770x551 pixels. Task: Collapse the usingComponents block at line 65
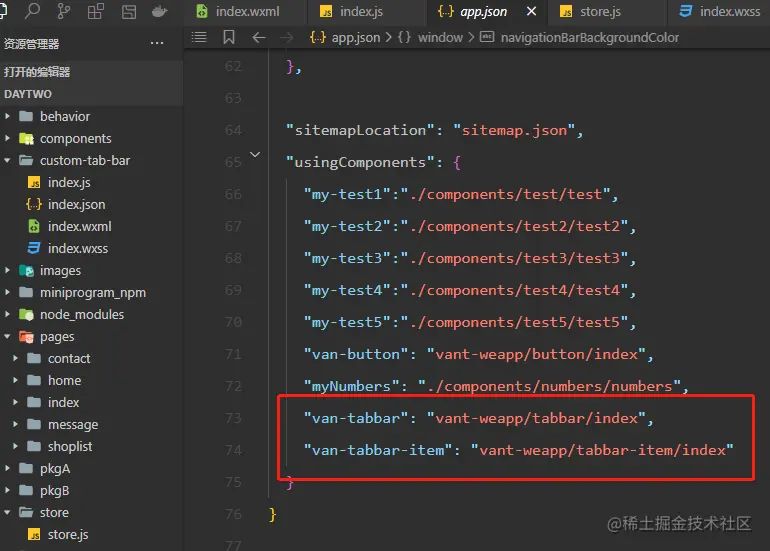255,154
